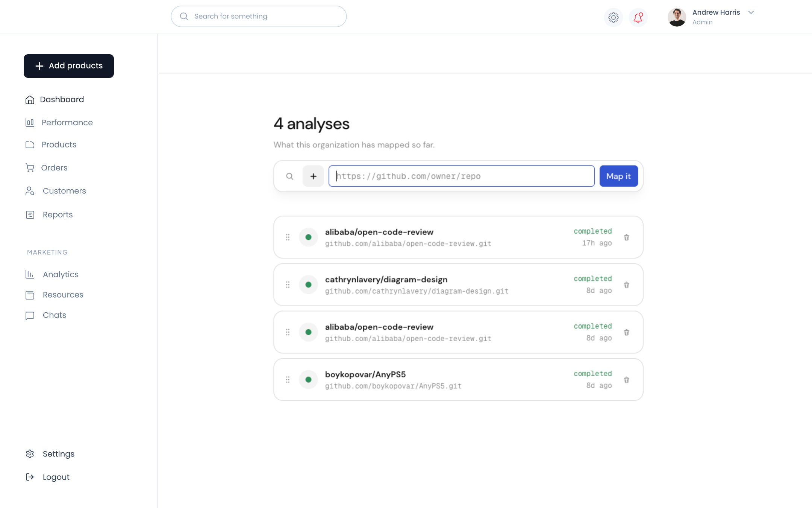The height and width of the screenshot is (508, 812).
Task: Click drag handle of the 8d ago alibaba row
Action: pyautogui.click(x=288, y=332)
